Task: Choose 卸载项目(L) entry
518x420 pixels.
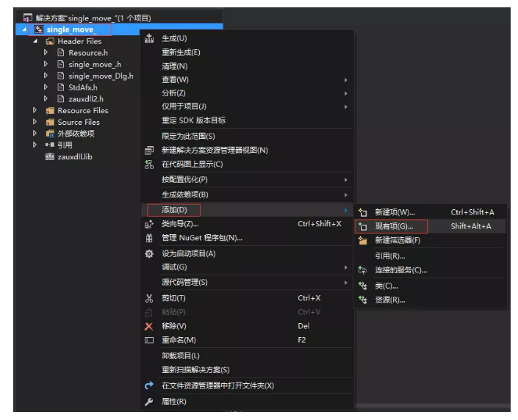Action: pos(247,356)
